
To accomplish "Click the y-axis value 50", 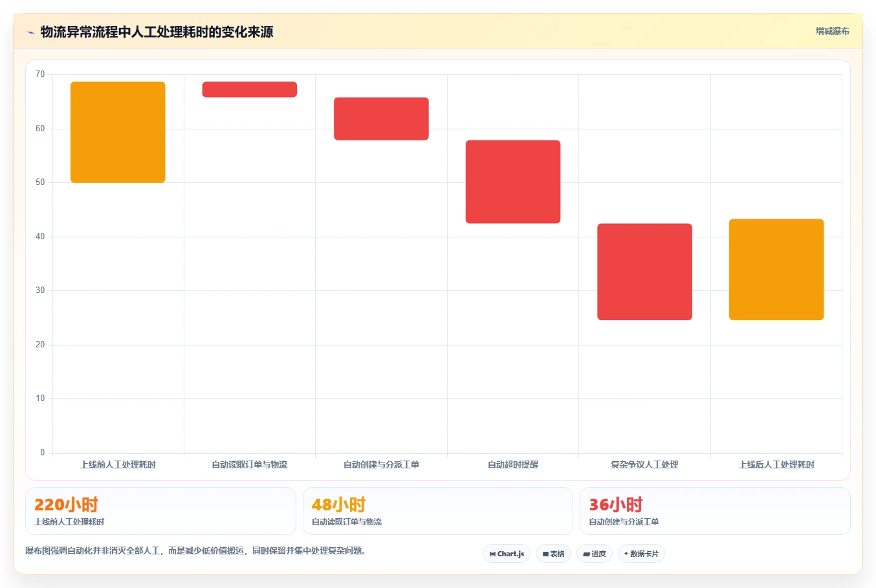I will click(x=40, y=182).
